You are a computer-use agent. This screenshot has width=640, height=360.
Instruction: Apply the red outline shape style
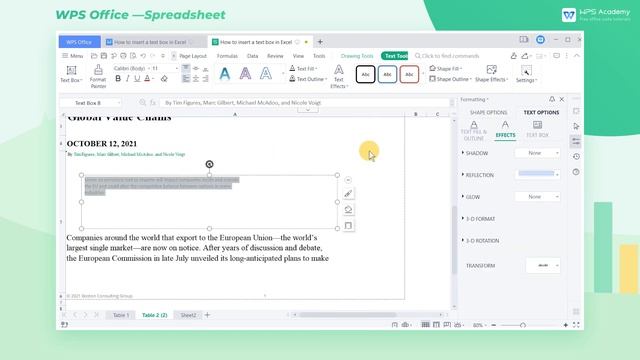pyautogui.click(x=409, y=74)
